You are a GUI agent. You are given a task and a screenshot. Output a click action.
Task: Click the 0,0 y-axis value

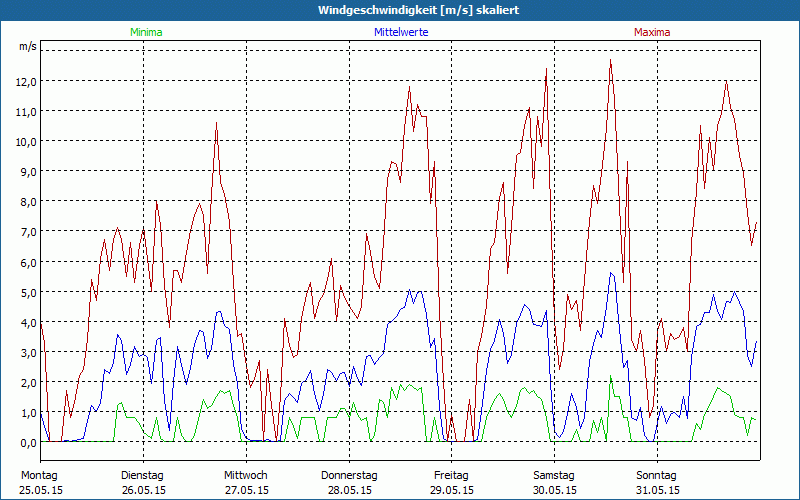28,442
